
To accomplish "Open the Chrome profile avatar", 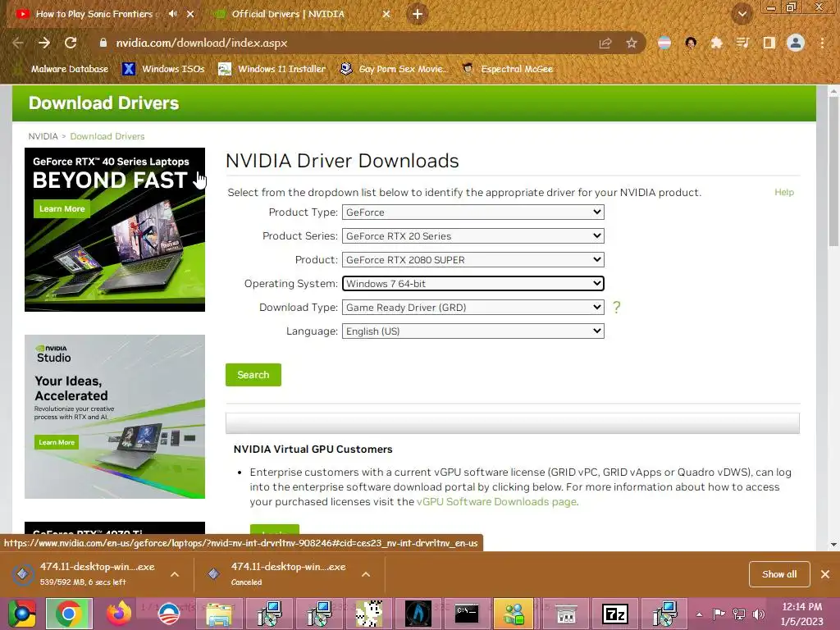I will coord(796,43).
